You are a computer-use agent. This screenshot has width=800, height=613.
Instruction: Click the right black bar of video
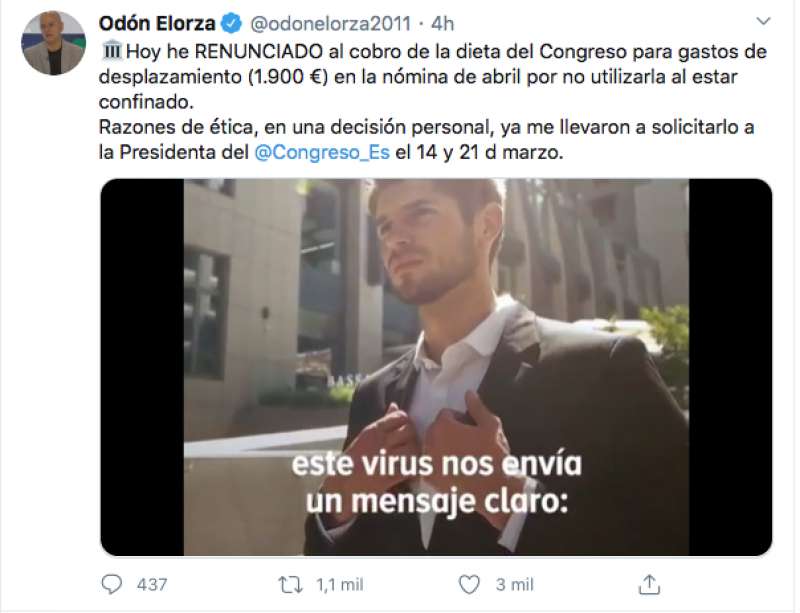730,367
